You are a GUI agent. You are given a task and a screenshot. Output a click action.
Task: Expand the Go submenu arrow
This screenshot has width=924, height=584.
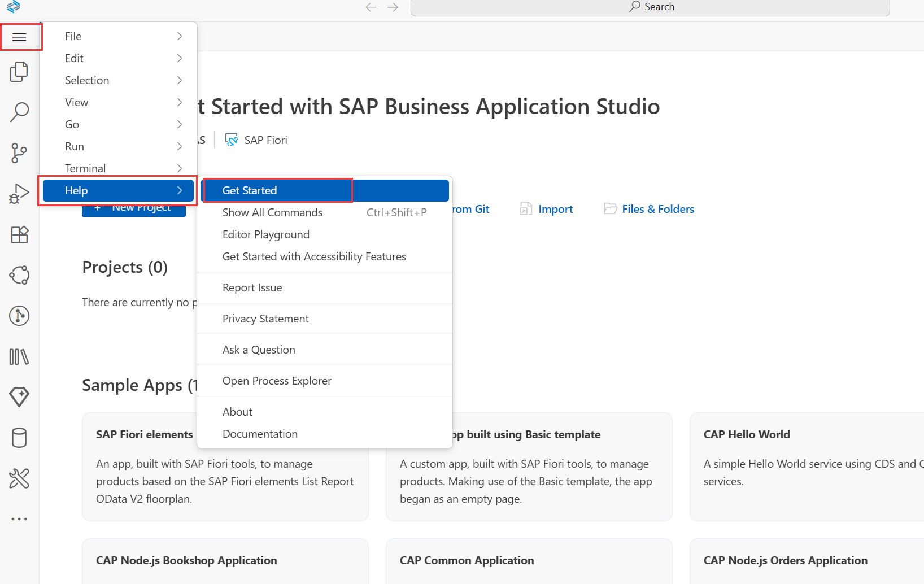coord(180,124)
